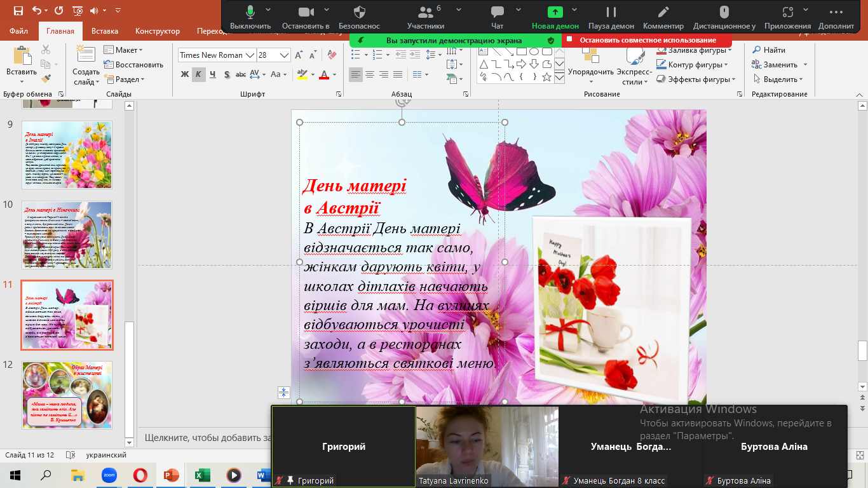868x488 pixels.
Task: Open the Файл tab
Action: [x=19, y=31]
